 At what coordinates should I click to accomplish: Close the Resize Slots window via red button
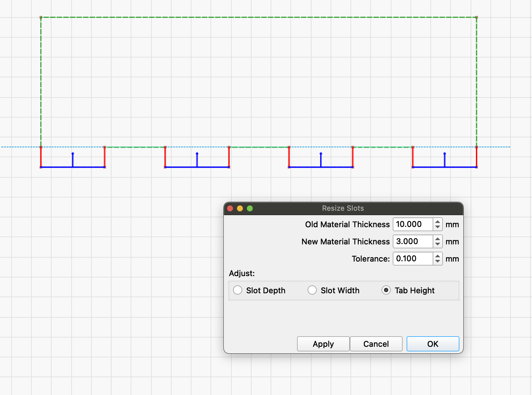[230, 208]
